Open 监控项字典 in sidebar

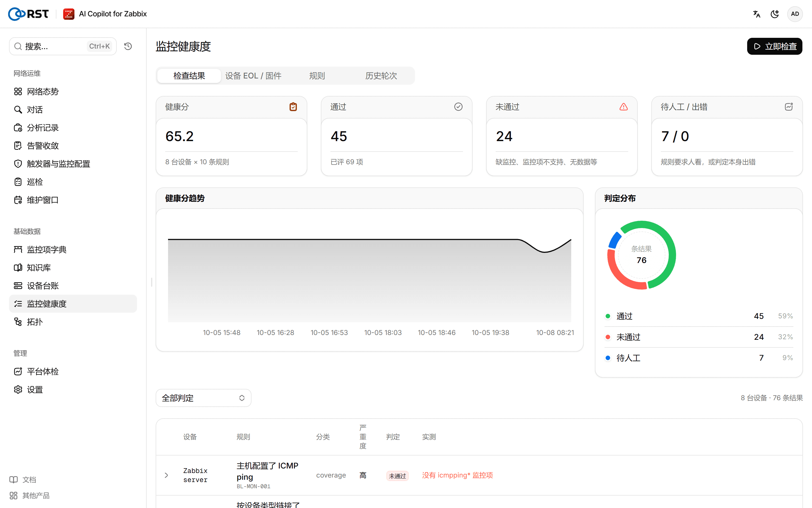[x=73, y=249]
